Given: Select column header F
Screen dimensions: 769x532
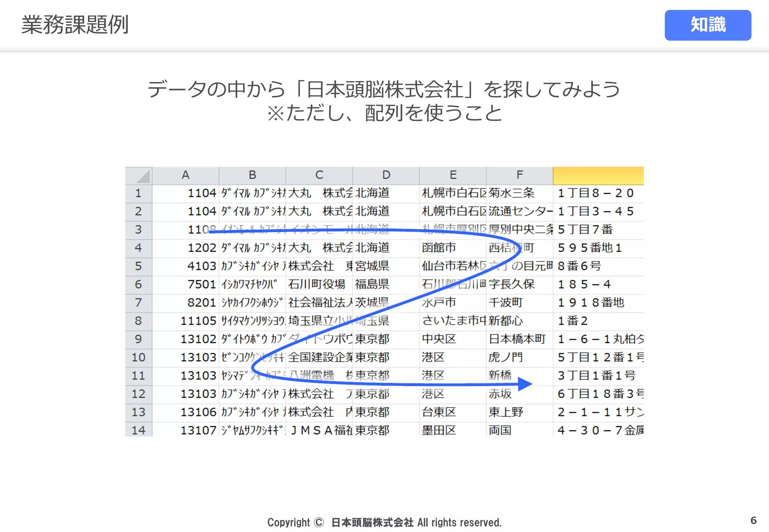Looking at the screenshot, I should click(x=520, y=176).
